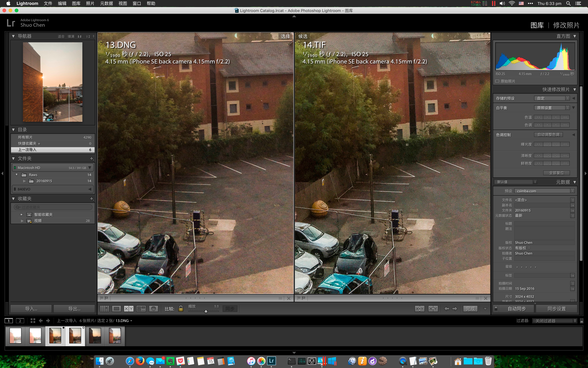Switch to Loupe view in the toolbar
This screenshot has width=588, height=368.
[x=116, y=309]
